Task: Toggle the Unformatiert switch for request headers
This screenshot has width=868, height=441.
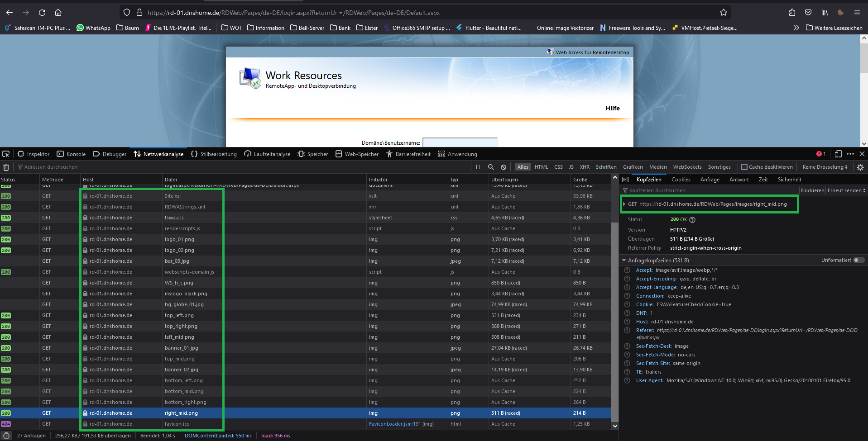Action: pos(858,260)
